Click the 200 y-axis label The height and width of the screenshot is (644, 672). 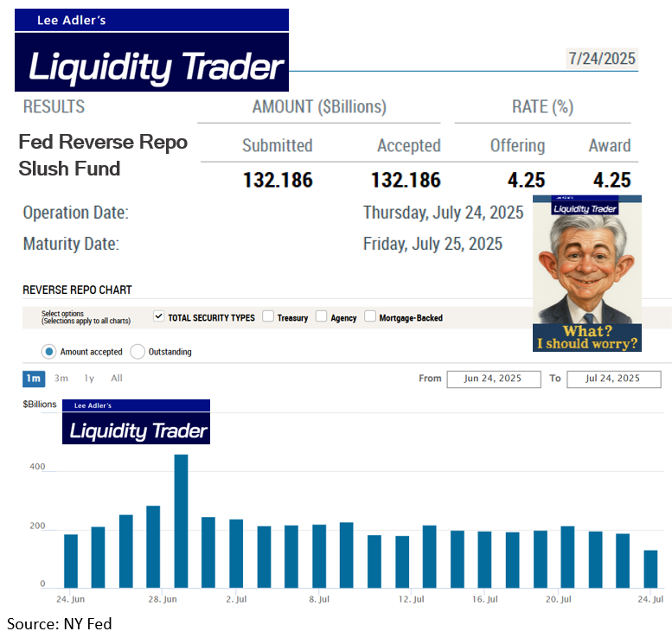[x=37, y=526]
